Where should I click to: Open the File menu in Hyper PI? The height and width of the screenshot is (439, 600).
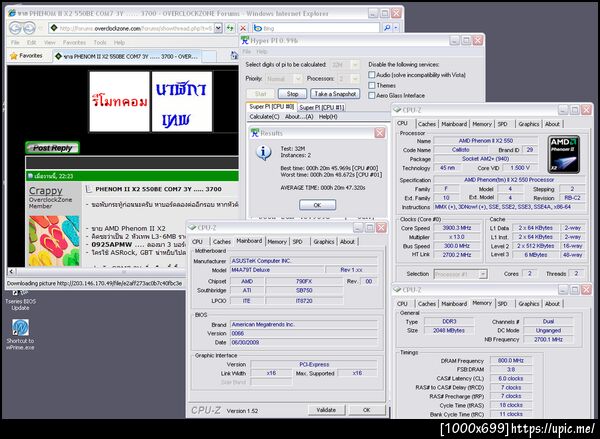pos(247,52)
